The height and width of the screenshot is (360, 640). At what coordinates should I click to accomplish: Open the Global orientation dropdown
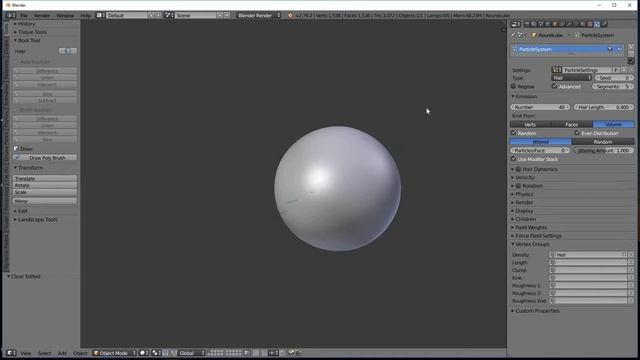click(x=191, y=353)
